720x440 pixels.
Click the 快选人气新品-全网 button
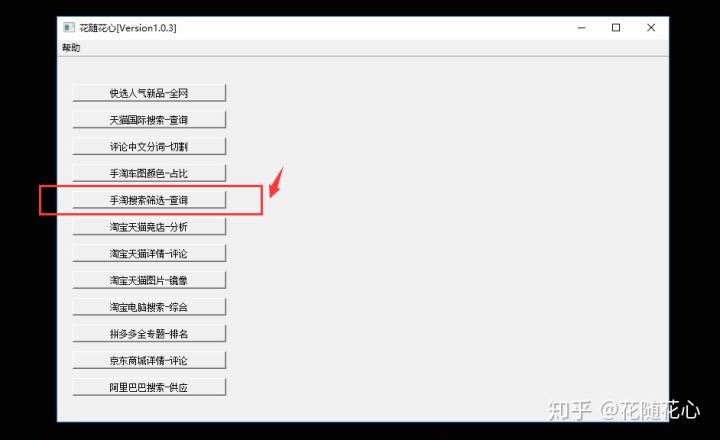click(149, 93)
